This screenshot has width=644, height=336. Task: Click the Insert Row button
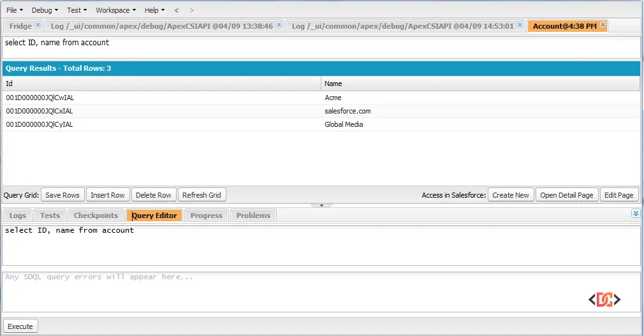tap(108, 195)
